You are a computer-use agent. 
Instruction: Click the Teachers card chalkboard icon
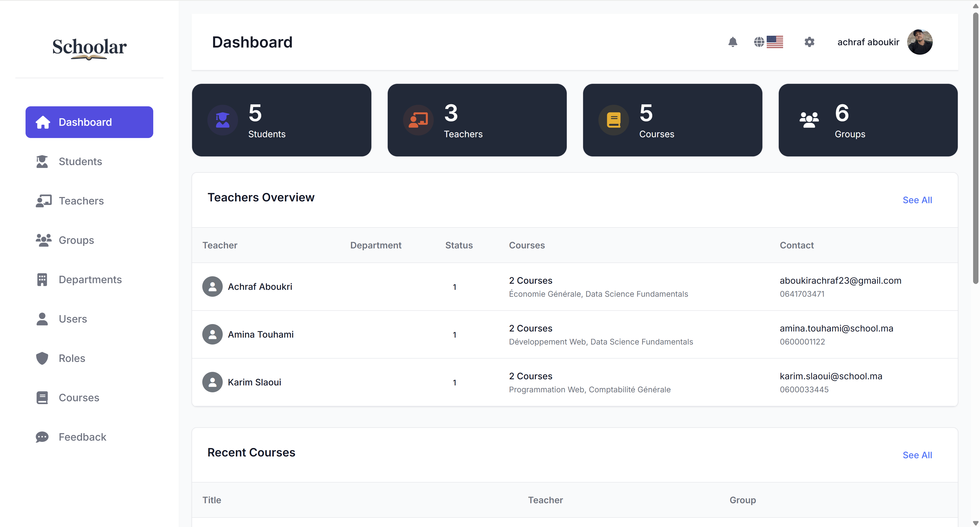pyautogui.click(x=418, y=120)
